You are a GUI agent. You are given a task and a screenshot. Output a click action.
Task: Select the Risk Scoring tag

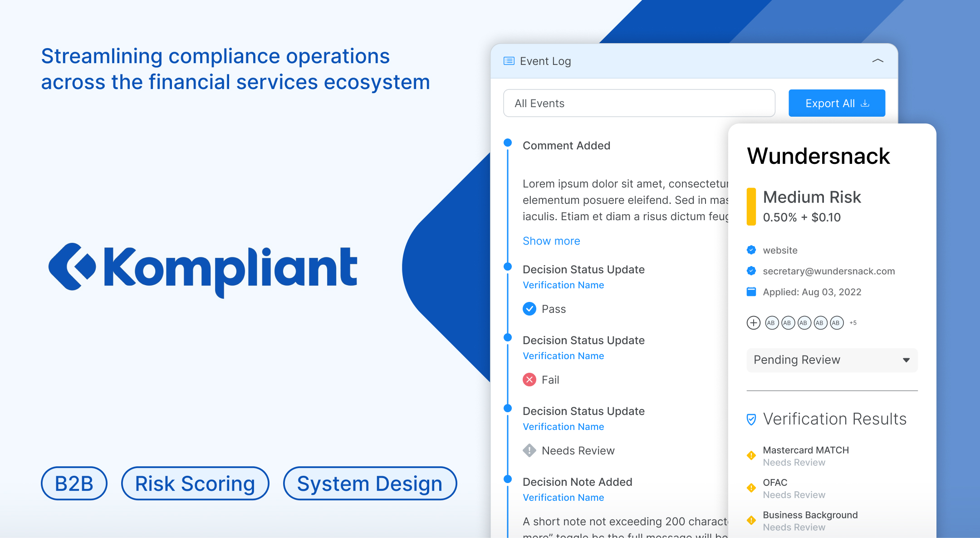pyautogui.click(x=195, y=484)
